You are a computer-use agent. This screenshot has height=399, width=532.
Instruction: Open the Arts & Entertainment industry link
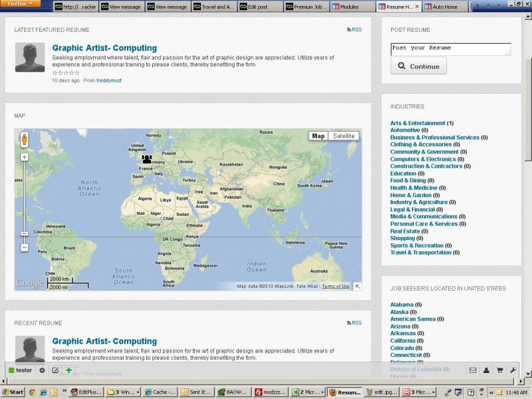click(418, 123)
